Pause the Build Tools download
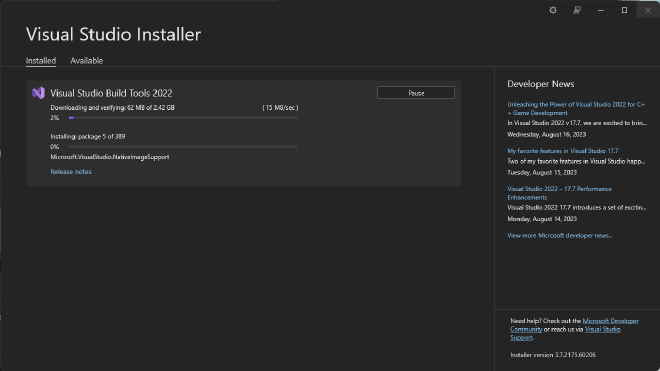 [x=416, y=93]
